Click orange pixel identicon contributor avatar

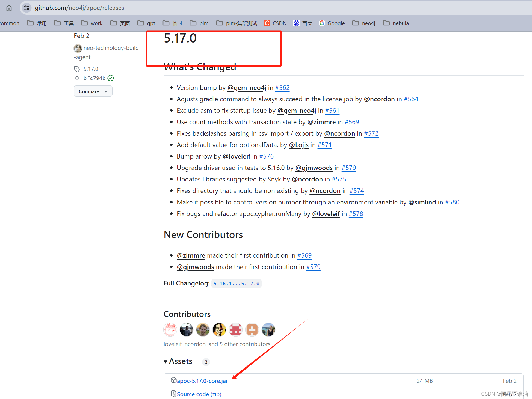(x=252, y=330)
